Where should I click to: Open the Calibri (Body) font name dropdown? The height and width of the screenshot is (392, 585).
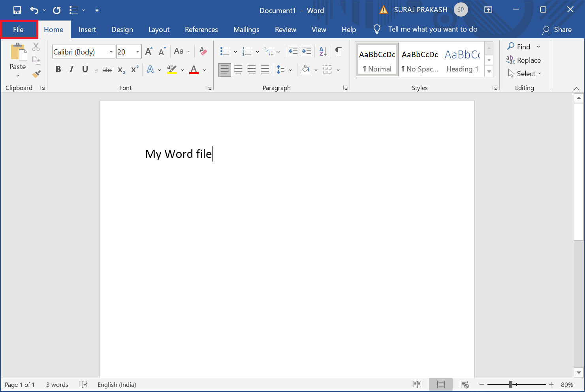pos(111,52)
